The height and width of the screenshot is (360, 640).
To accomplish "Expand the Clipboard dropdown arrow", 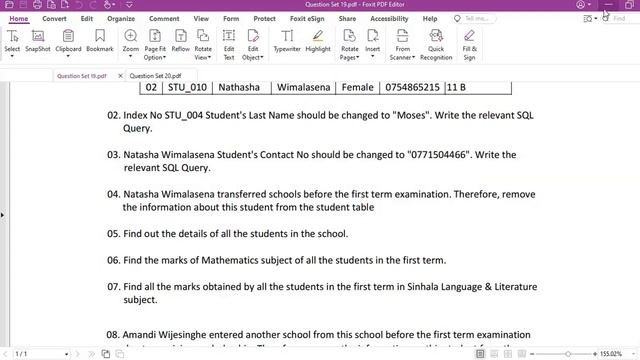I will 68,56.
